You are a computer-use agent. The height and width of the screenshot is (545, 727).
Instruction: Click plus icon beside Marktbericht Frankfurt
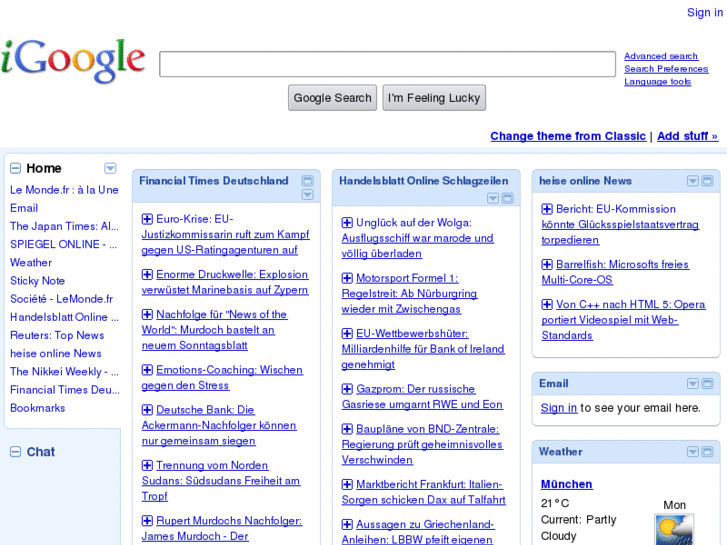pyautogui.click(x=347, y=484)
